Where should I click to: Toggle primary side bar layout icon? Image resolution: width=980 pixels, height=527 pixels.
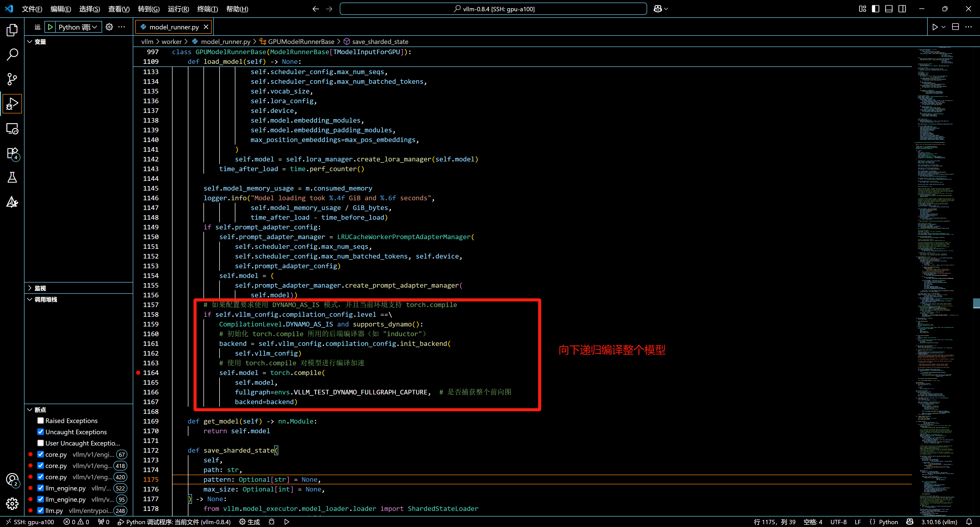tap(876, 9)
